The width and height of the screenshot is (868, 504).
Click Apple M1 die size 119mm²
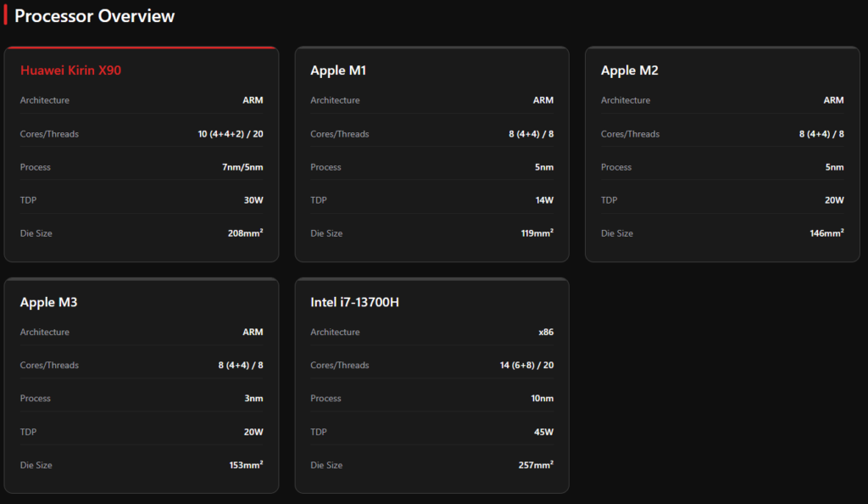point(537,233)
